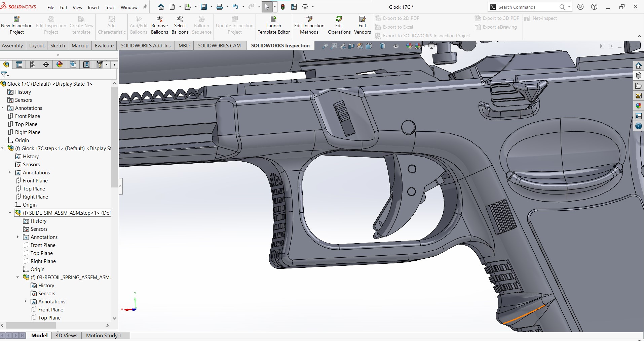Click Remove Balloons tool
Image resolution: width=644 pixels, height=341 pixels.
coord(159,25)
